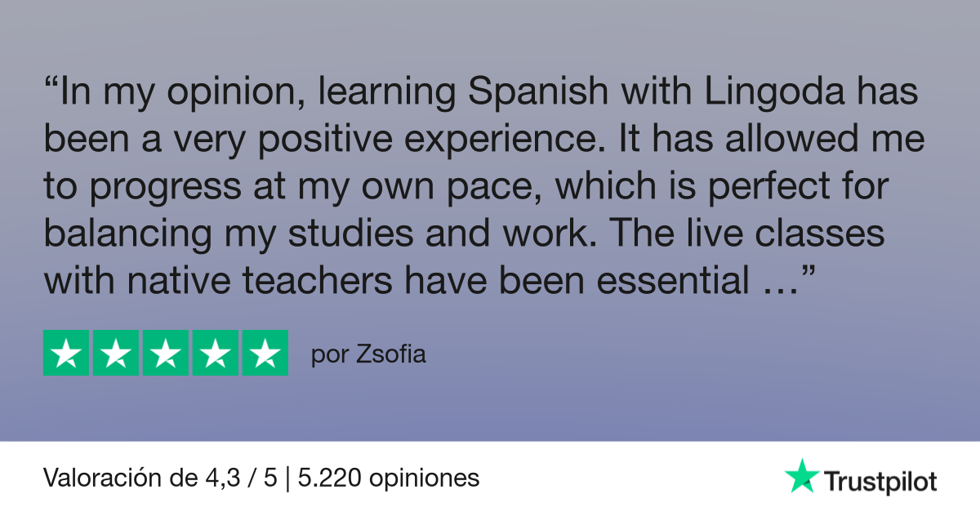Viewport: 980px width, 512px height.
Task: Click the opening quotation mark
Action: coord(51,85)
